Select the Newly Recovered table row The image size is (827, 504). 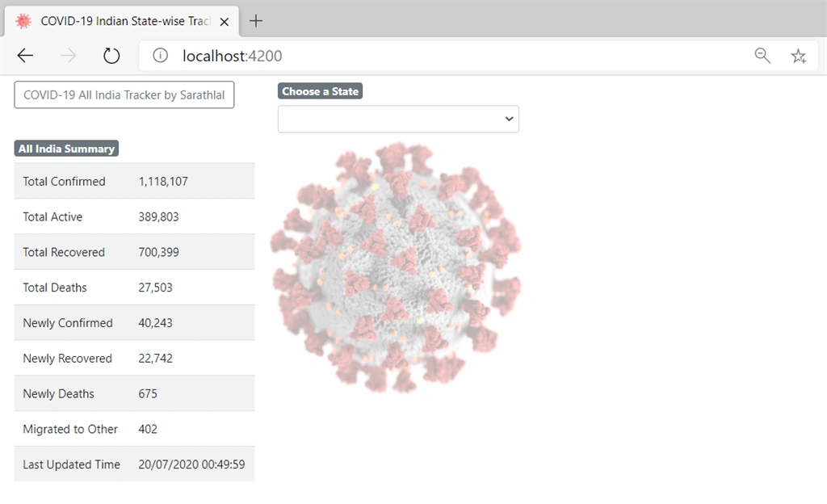click(135, 359)
